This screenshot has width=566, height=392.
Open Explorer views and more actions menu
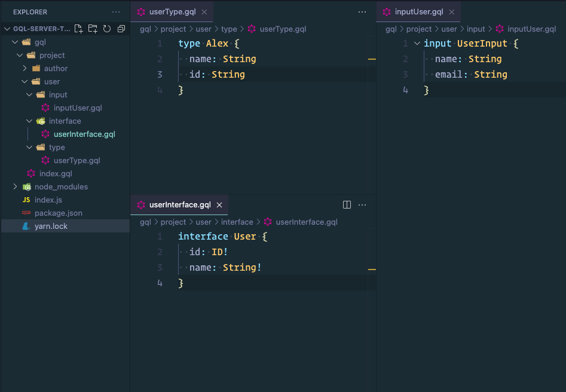pos(116,12)
